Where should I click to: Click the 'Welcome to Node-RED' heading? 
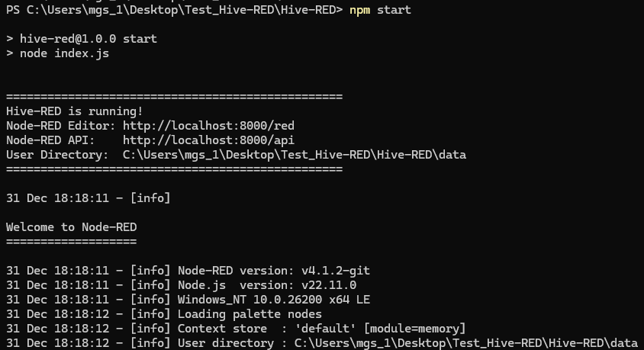(71, 227)
